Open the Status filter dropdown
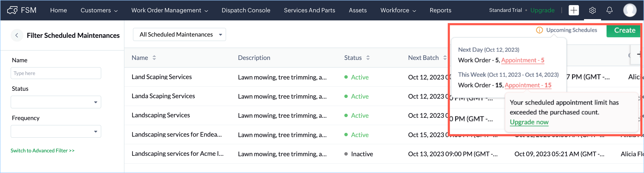The width and height of the screenshot is (644, 173). click(x=56, y=102)
